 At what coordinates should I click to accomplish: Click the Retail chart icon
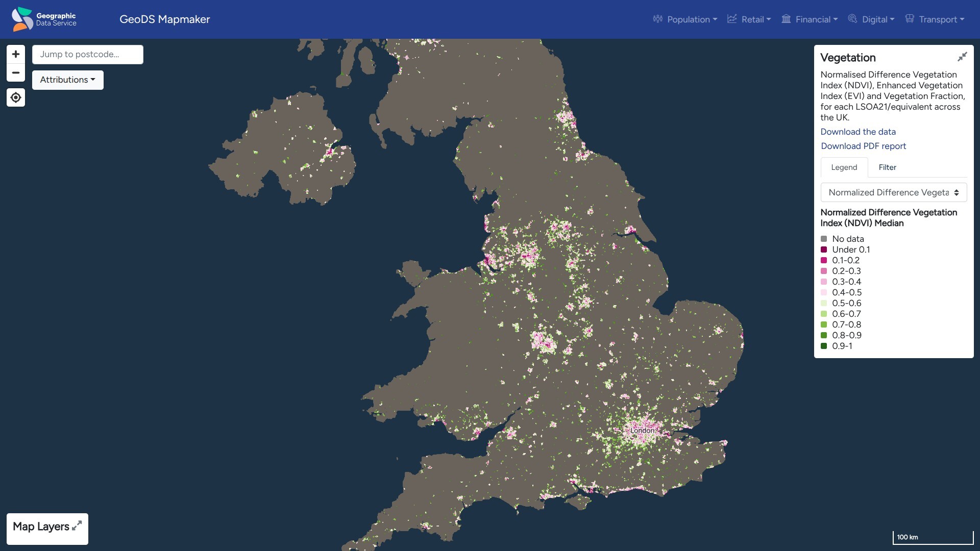[x=732, y=19]
